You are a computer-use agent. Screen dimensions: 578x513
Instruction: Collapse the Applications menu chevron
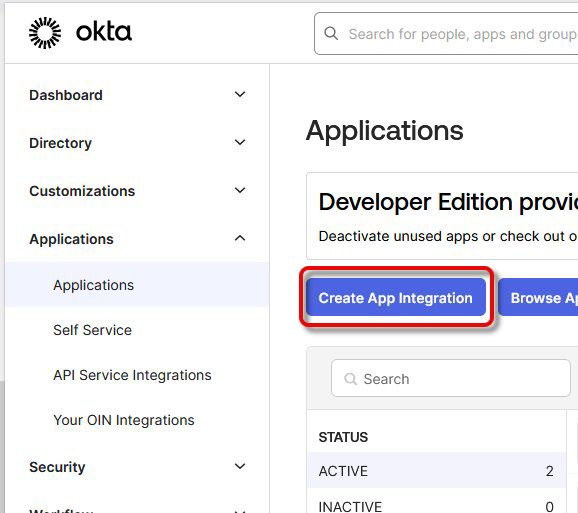(x=240, y=238)
